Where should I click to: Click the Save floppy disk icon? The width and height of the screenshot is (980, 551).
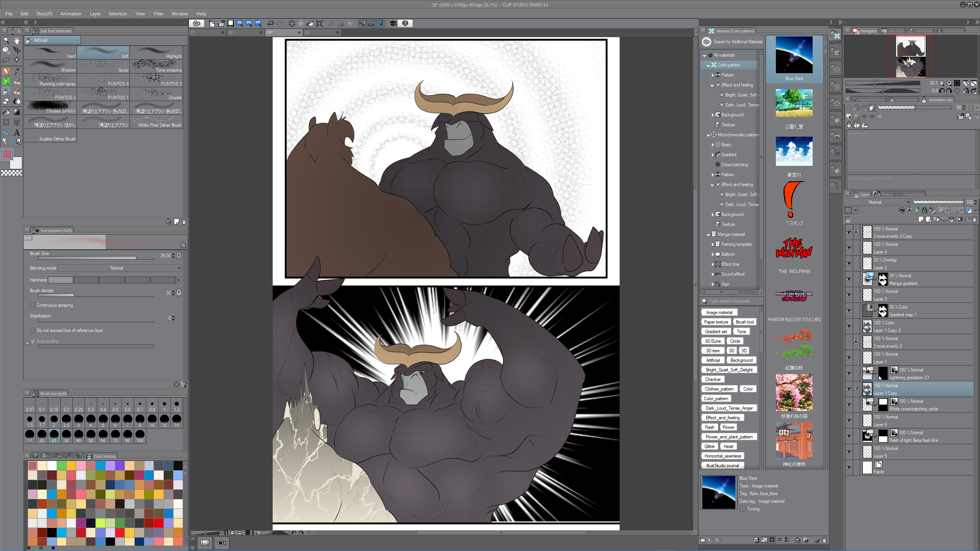point(231,23)
